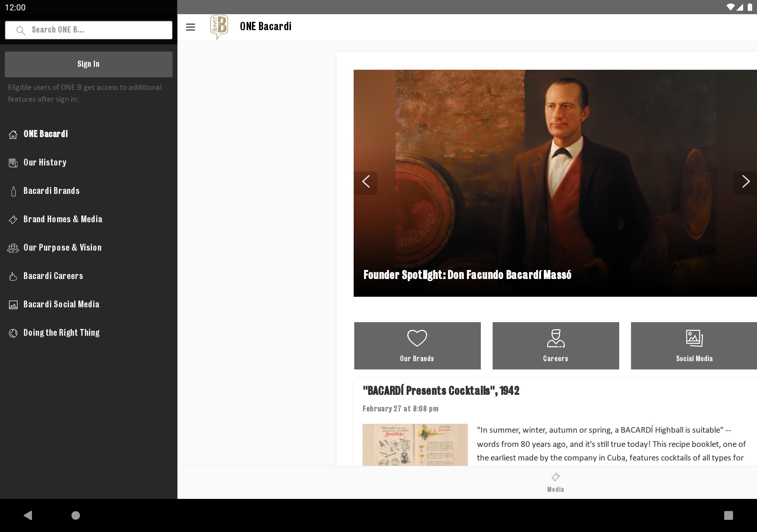This screenshot has width=757, height=532.
Task: Click the Search ONE B input field
Action: pos(96,30)
